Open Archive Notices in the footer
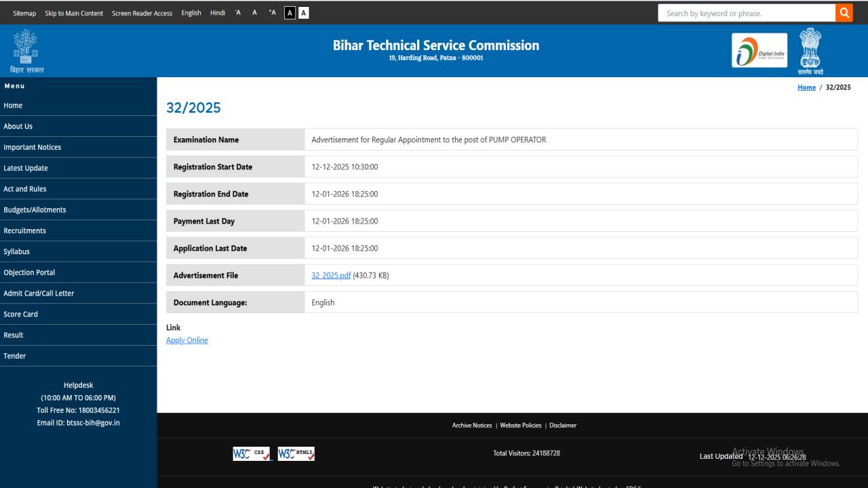The width and height of the screenshot is (868, 488). (472, 425)
